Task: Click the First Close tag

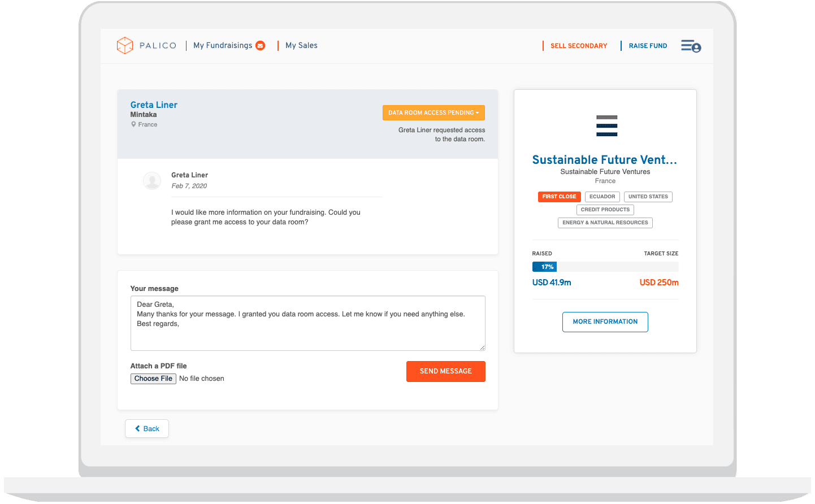Action: pyautogui.click(x=560, y=197)
